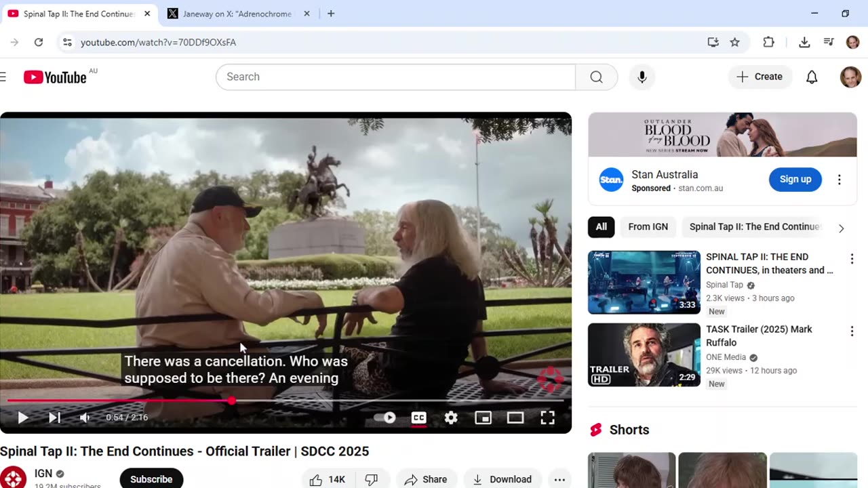
Task: Close the Spinal Tap II tab
Action: [147, 14]
